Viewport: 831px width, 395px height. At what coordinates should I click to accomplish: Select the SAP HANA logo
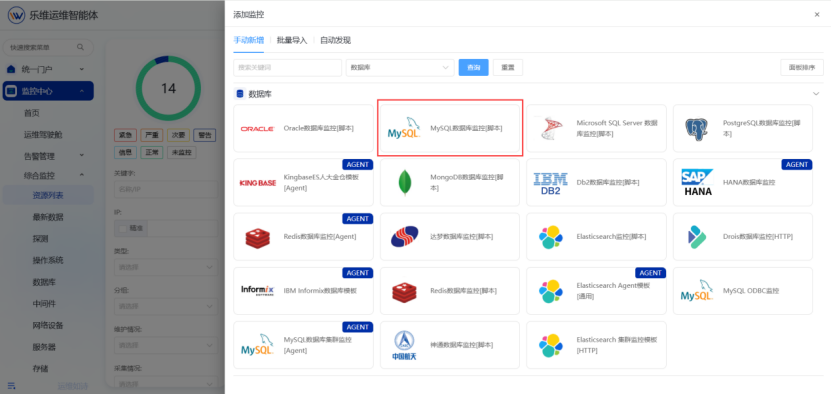point(697,182)
